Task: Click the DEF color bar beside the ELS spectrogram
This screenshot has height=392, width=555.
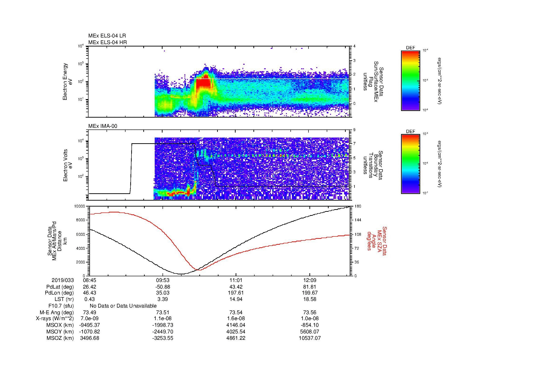Action: pyautogui.click(x=410, y=80)
